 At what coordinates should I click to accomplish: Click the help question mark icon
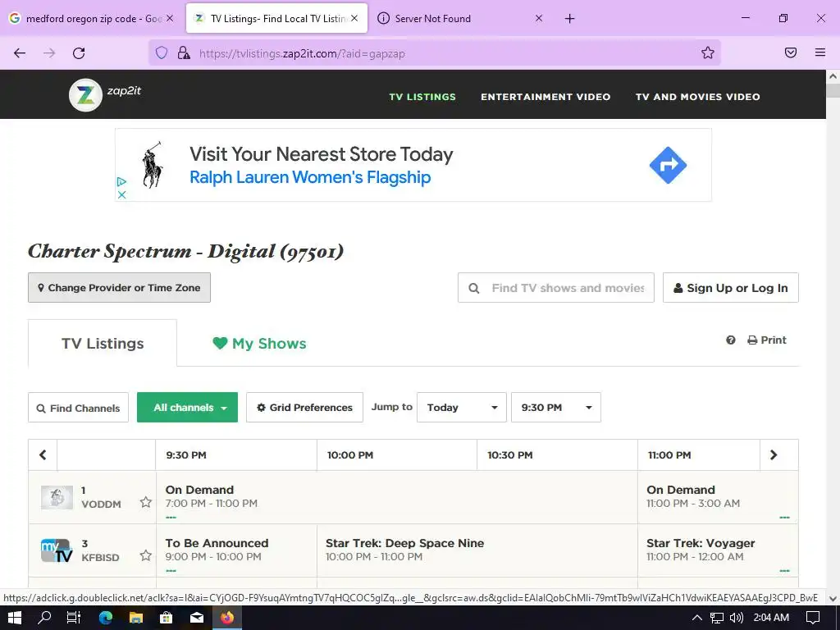pos(731,340)
